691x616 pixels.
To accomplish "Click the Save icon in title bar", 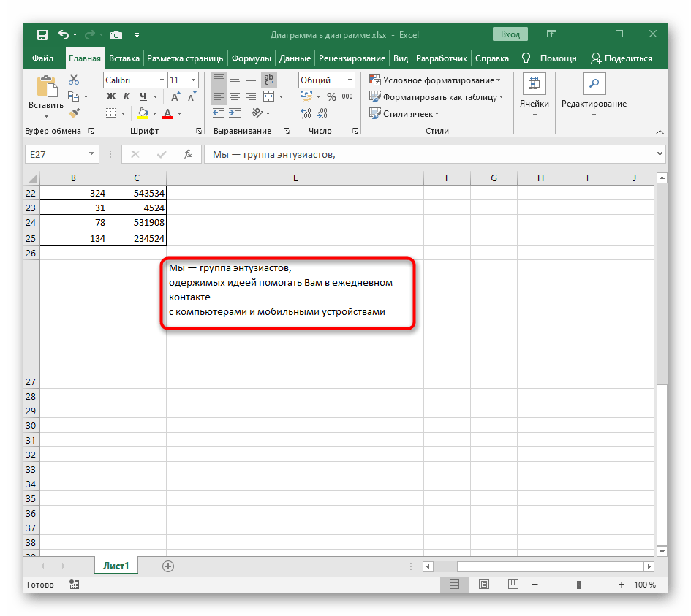I will [x=42, y=35].
